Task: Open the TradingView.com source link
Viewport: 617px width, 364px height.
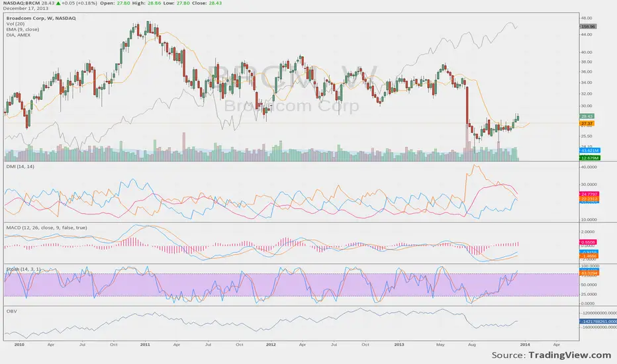Action: (x=570, y=355)
